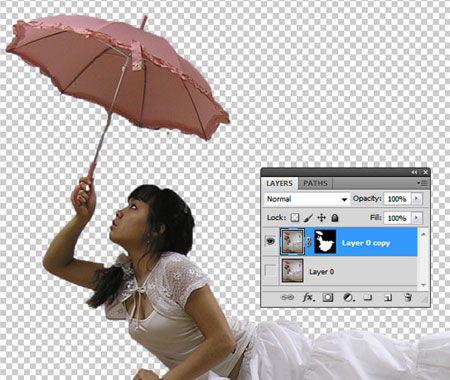Screen dimensions: 450x380
Task: Enable lock image pixels brush icon
Action: click(308, 218)
